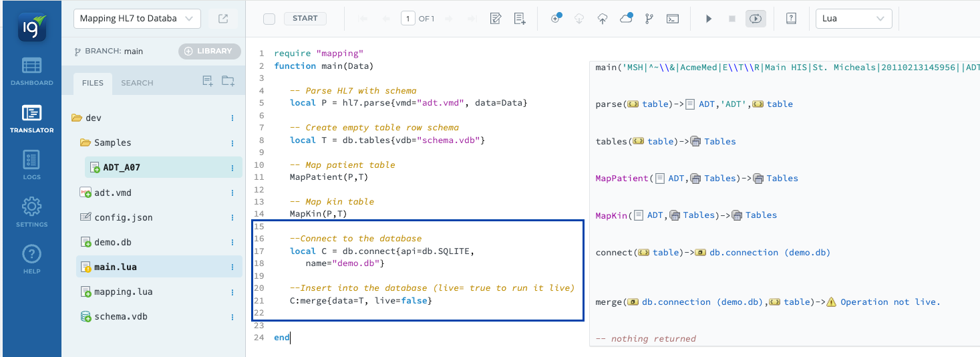Open the terminal console icon
Image resolution: width=980 pixels, height=357 pixels.
(673, 19)
